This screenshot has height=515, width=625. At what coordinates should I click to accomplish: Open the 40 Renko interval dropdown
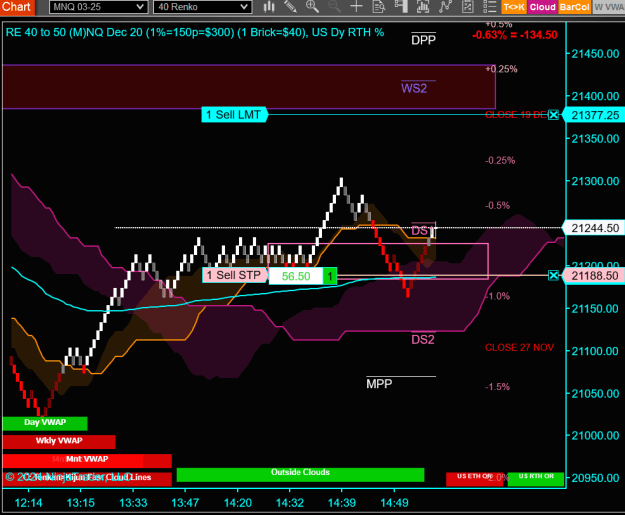[202, 7]
